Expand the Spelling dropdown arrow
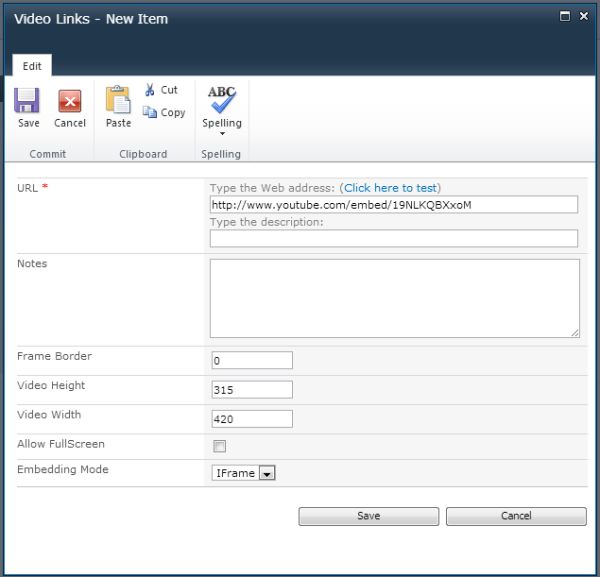This screenshot has height=577, width=600. (222, 134)
